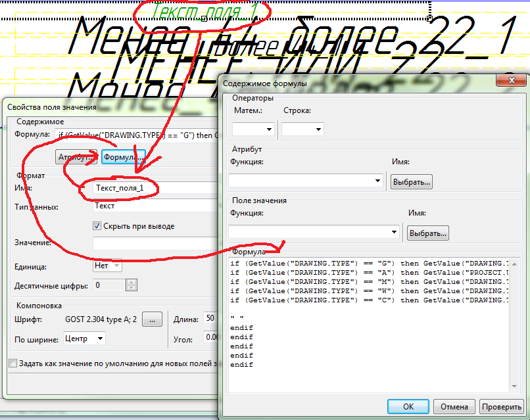This screenshot has height=420, width=530.
Task: Click scroll down arrow of formula text area
Action: pos(514,386)
